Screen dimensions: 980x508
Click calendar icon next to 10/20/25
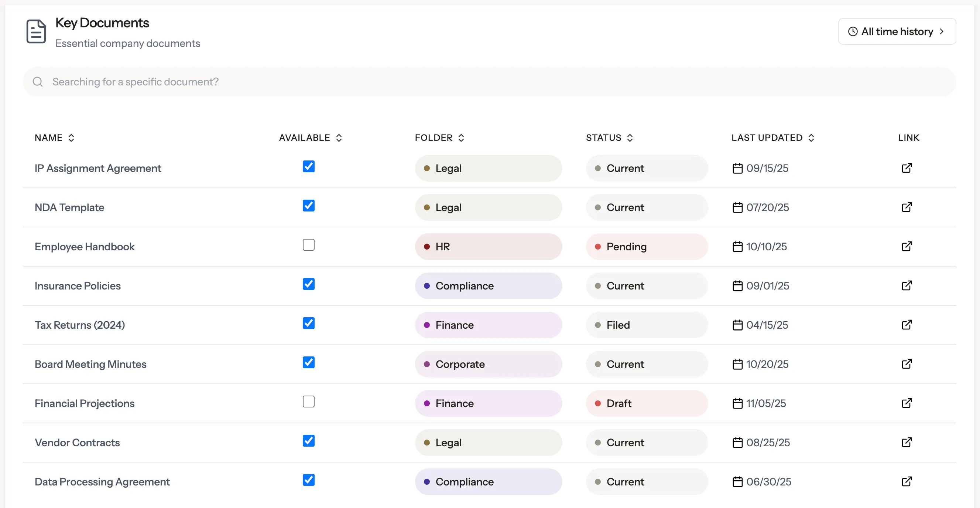pyautogui.click(x=737, y=365)
